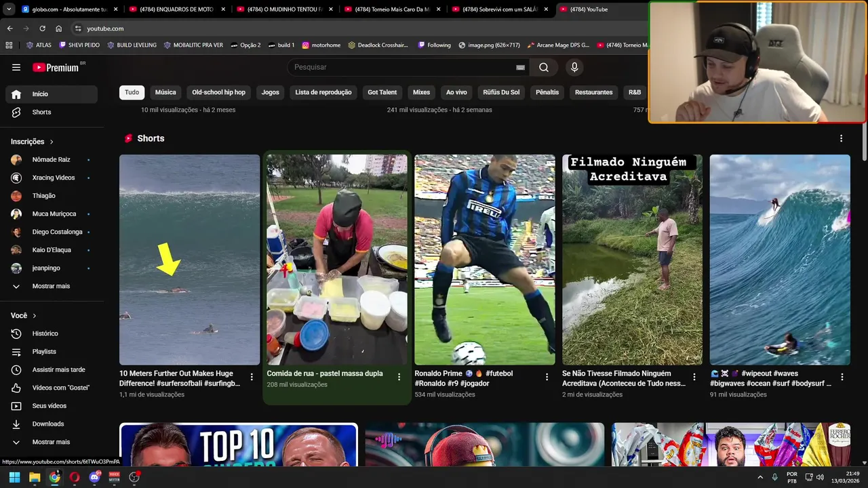Image resolution: width=868 pixels, height=488 pixels.
Task: Select the Mixes filter chip
Action: (421, 92)
